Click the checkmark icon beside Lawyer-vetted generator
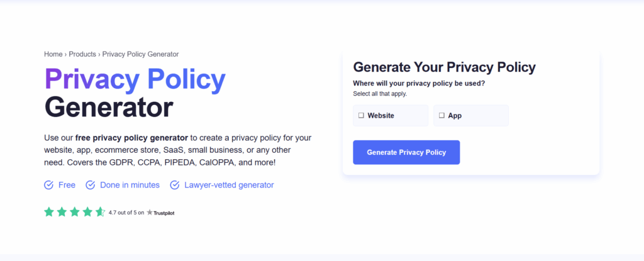The width and height of the screenshot is (644, 261). [x=174, y=185]
